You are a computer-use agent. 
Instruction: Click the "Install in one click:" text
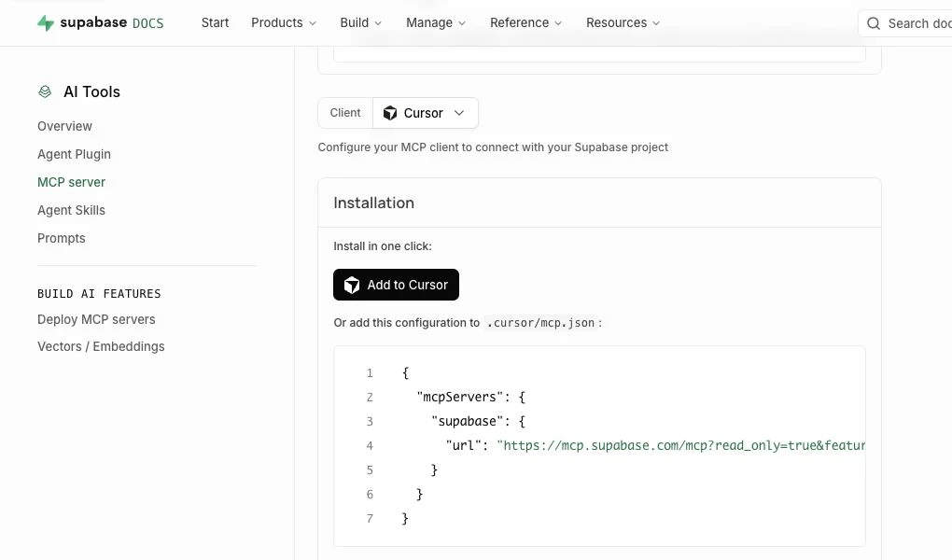pos(383,246)
